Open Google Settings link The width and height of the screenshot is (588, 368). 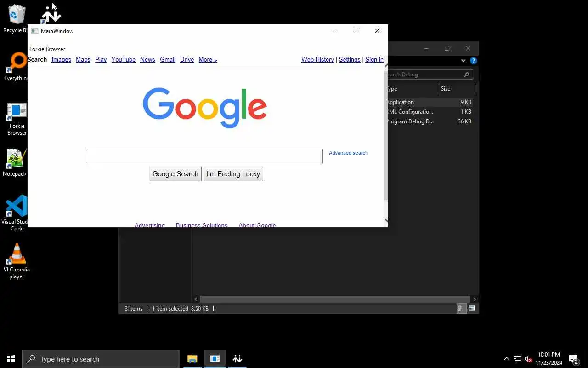coord(350,59)
